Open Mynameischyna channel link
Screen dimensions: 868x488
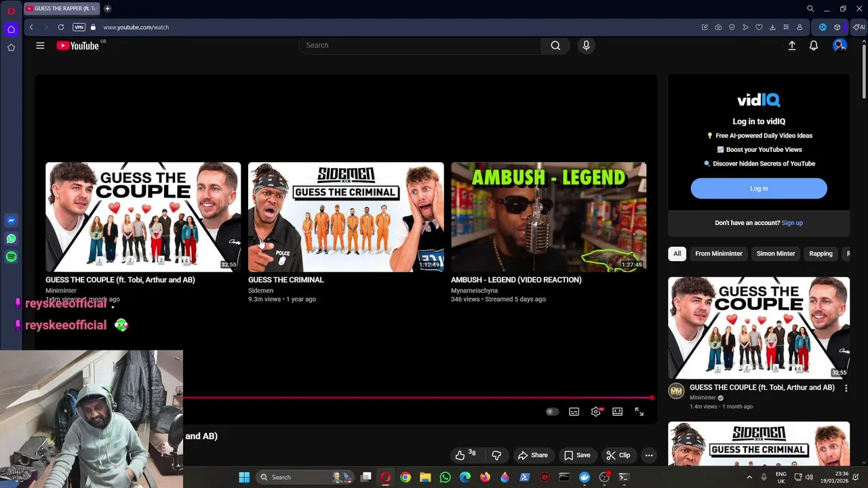click(x=474, y=290)
